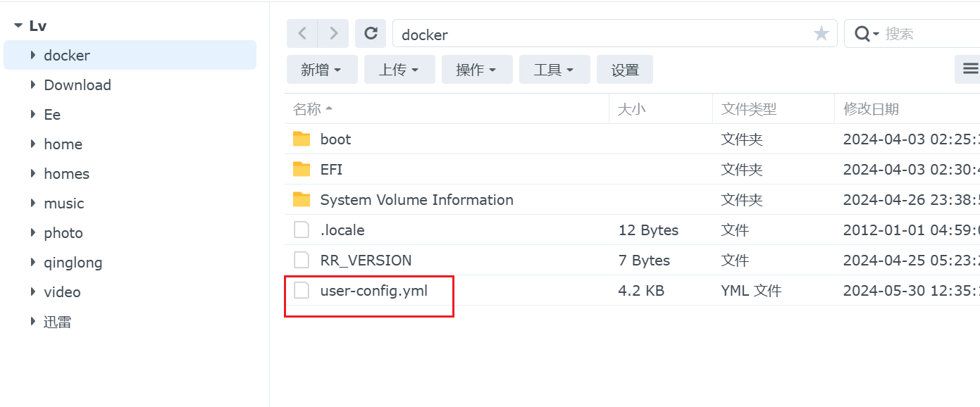
Task: Click the EFI folder icon
Action: click(x=302, y=169)
